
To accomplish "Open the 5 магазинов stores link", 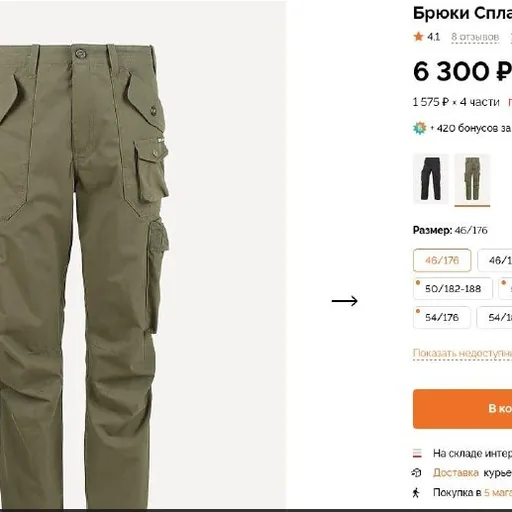I will (x=498, y=492).
